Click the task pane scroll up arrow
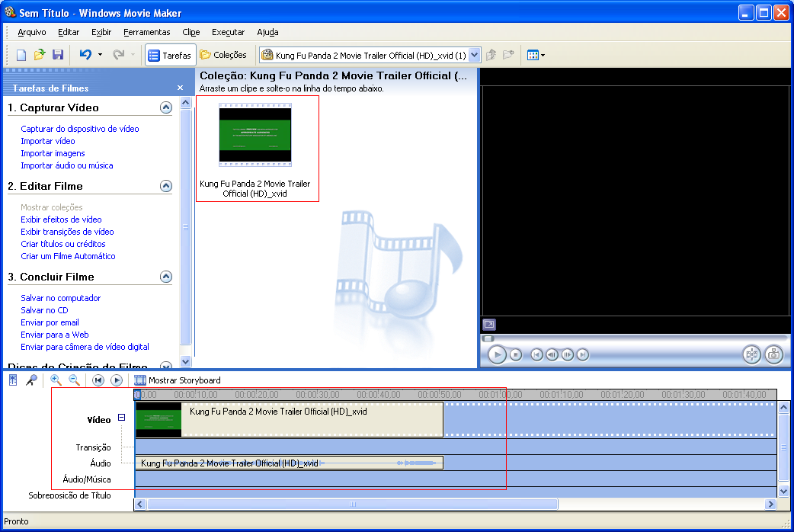Screen dimensions: 794x532 pyautogui.click(x=185, y=102)
